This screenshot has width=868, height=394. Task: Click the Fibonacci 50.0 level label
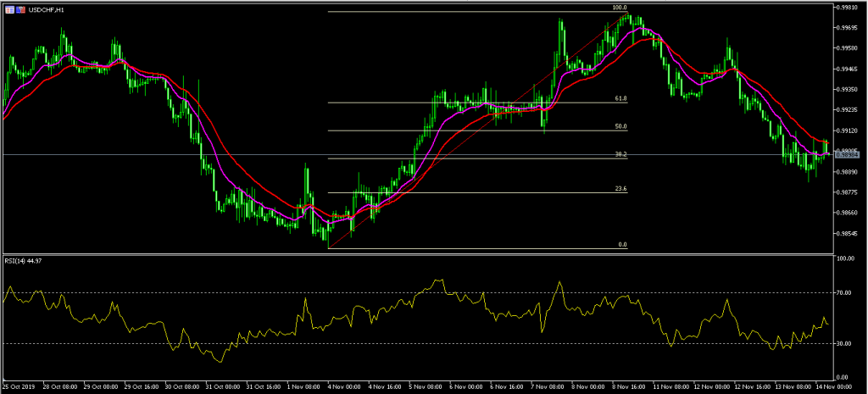tap(621, 127)
